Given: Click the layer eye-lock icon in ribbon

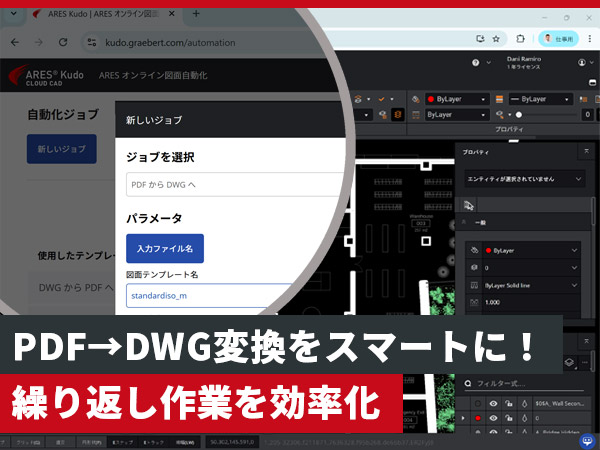Looking at the screenshot, I should [x=382, y=114].
